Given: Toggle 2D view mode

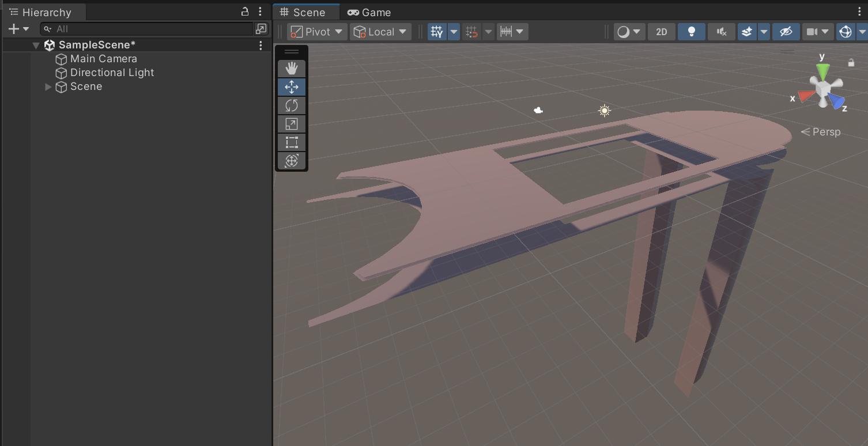Looking at the screenshot, I should point(662,32).
